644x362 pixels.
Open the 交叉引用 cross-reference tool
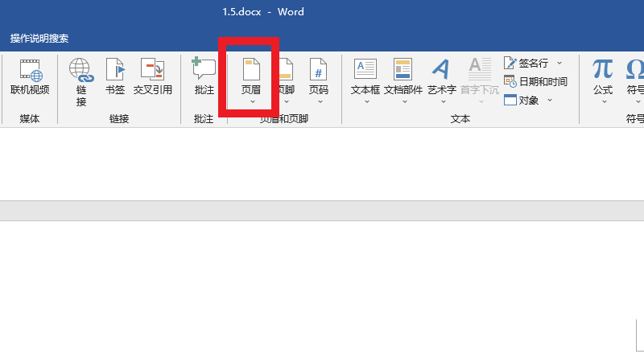[152, 77]
